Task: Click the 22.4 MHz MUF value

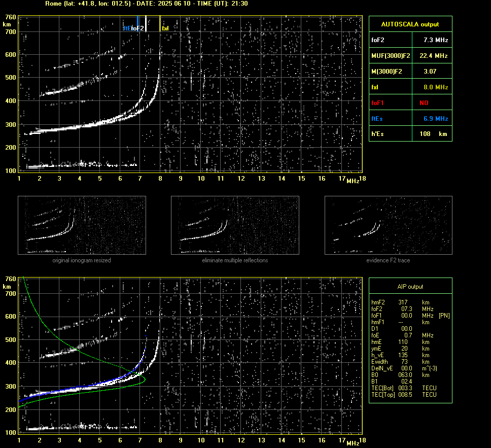Action: point(433,55)
